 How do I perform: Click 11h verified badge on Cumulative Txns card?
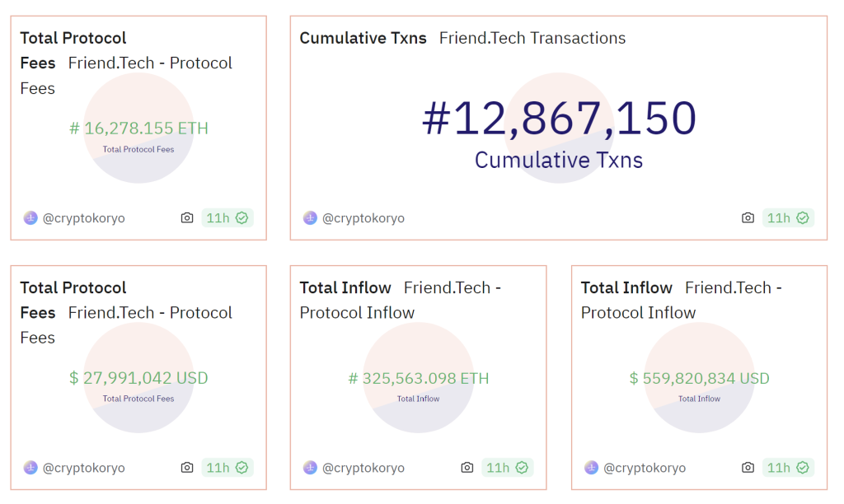pos(788,218)
